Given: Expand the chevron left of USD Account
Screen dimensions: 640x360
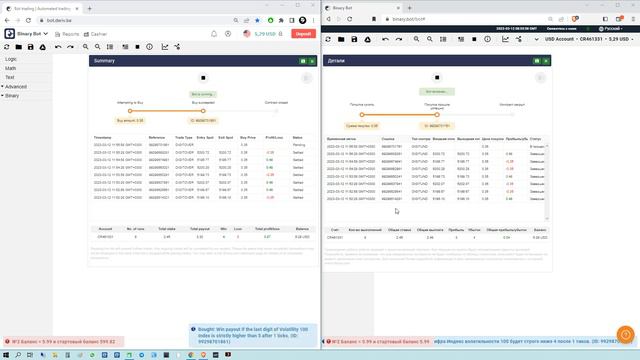Looking at the screenshot, I should pos(536,39).
